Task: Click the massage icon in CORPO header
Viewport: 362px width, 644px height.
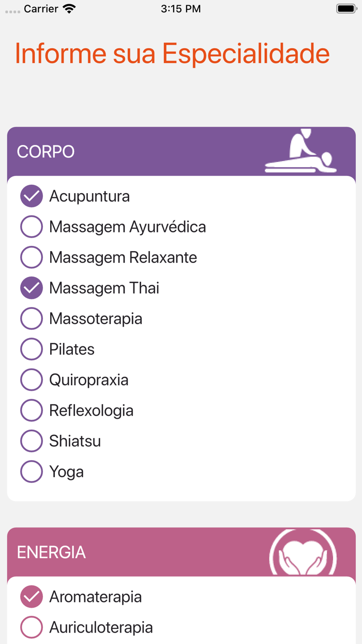Action: (300, 151)
